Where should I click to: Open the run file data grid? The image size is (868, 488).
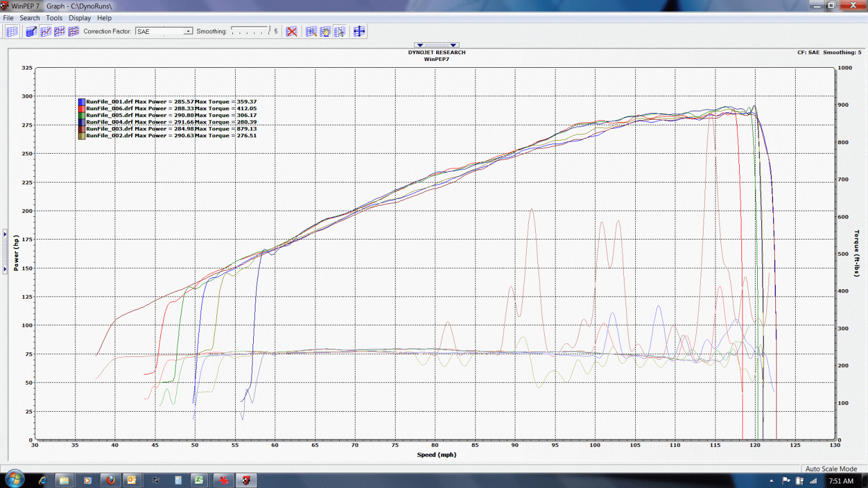tap(11, 31)
